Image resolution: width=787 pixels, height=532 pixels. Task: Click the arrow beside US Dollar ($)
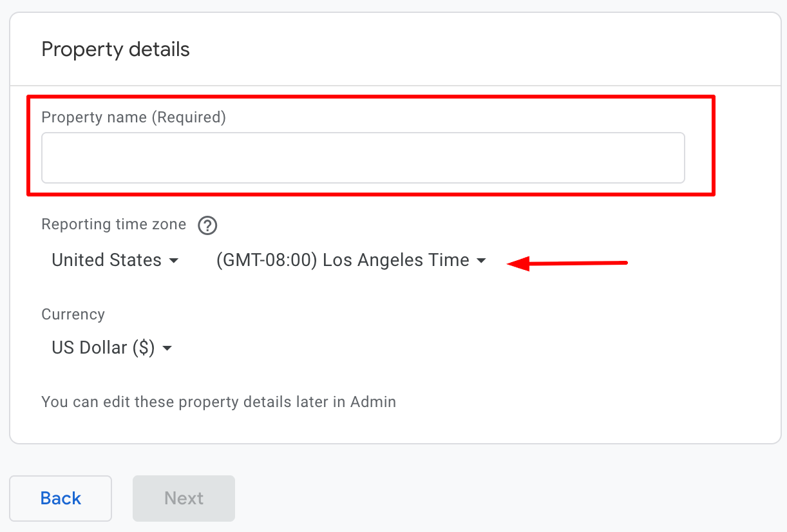tap(167, 348)
